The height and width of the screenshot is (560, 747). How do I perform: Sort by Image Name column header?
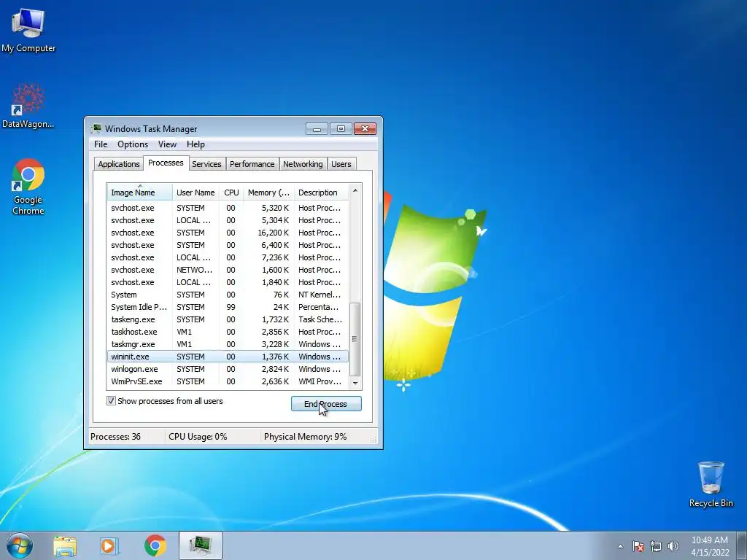[139, 192]
